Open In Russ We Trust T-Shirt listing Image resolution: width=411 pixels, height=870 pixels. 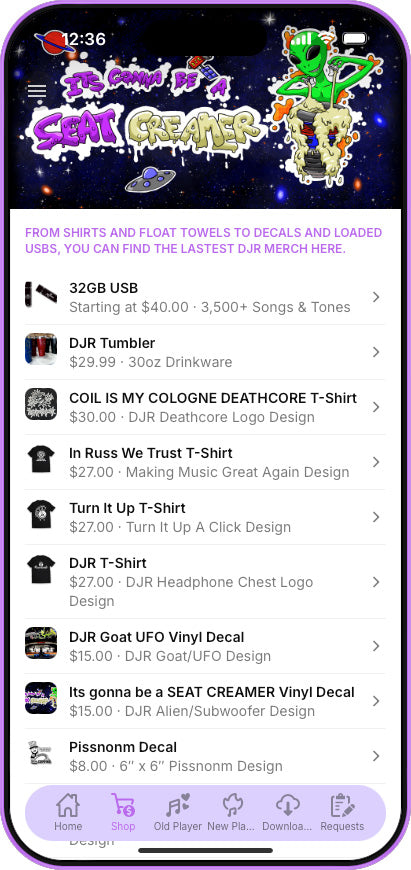205,462
